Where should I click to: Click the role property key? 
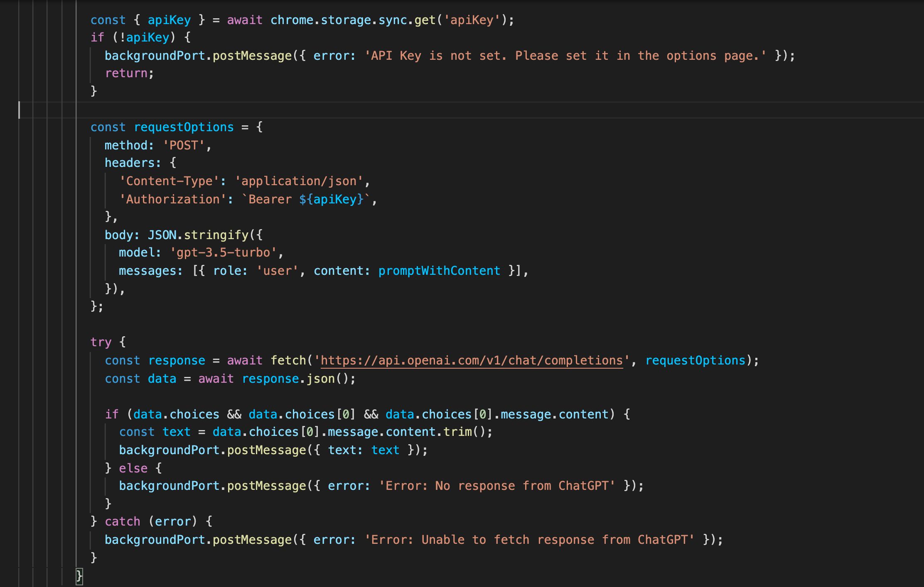(227, 271)
